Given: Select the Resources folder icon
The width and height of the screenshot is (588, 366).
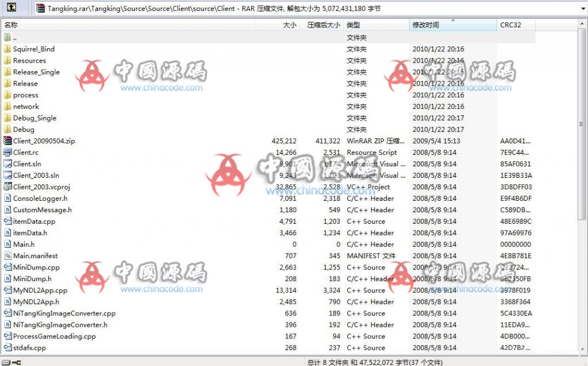Looking at the screenshot, I should point(7,60).
